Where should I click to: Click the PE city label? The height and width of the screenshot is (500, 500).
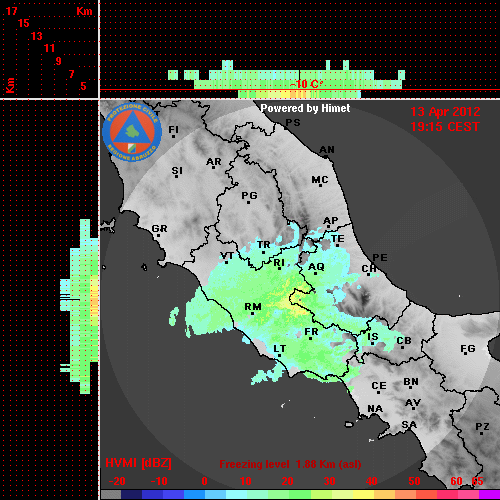[380, 257]
